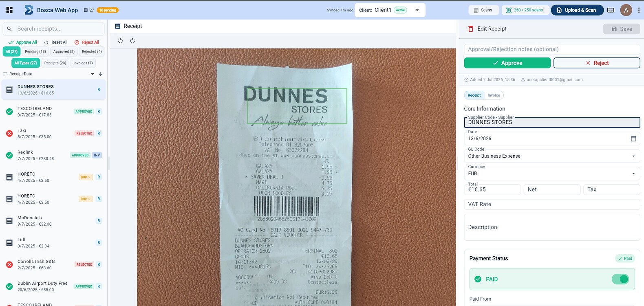Show only Receipts (20) type
This screenshot has width=644, height=306.
tap(55, 63)
